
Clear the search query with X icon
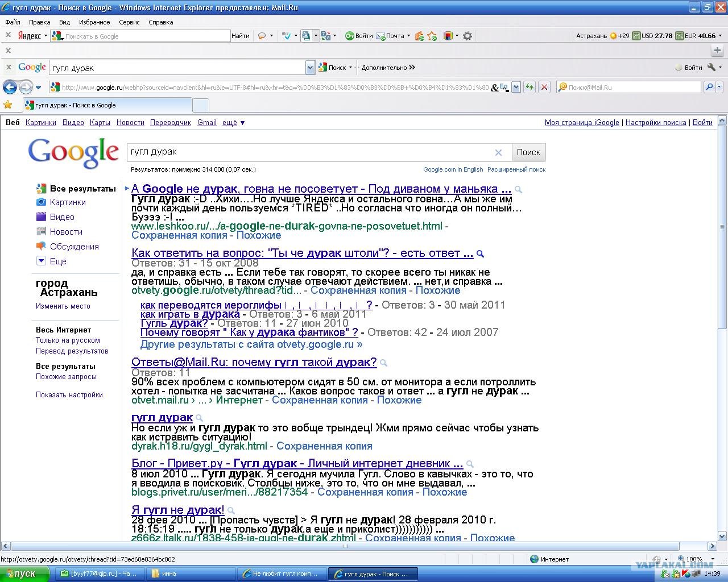tap(498, 152)
